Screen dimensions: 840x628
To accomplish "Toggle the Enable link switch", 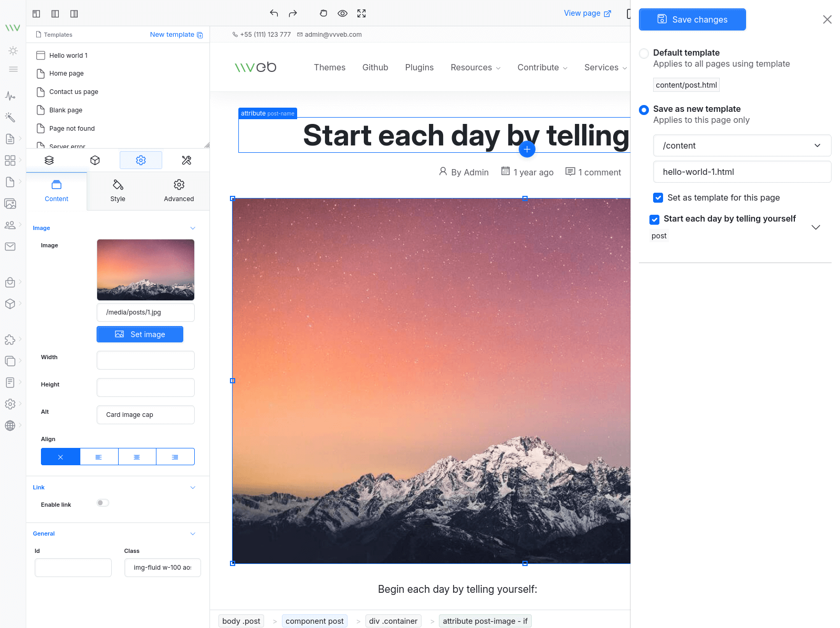I will click(x=103, y=503).
